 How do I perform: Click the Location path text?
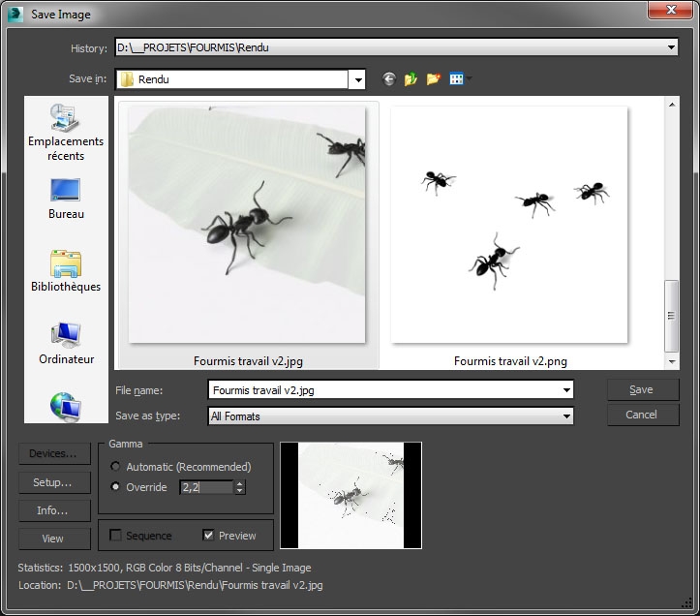click(x=195, y=585)
